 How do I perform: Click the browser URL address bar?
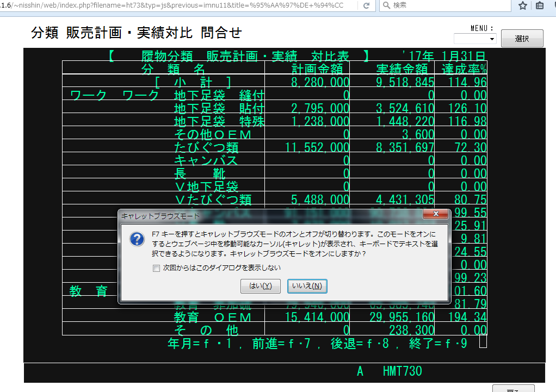[x=180, y=5]
